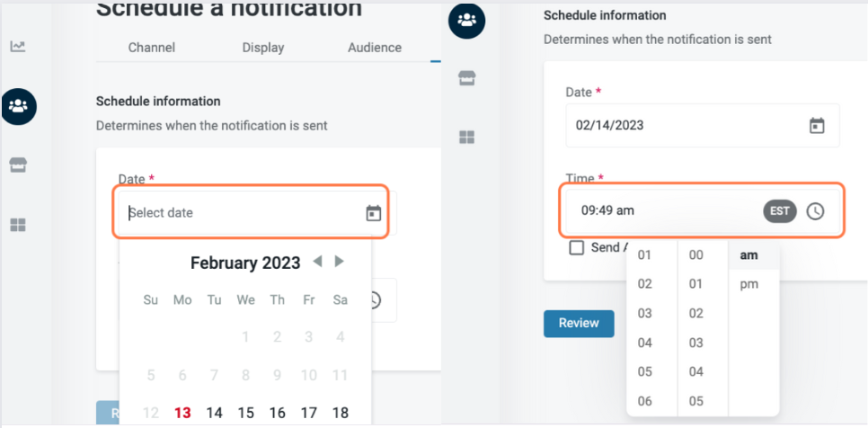Open the dashboard grid icon in left sidebar

click(18, 225)
